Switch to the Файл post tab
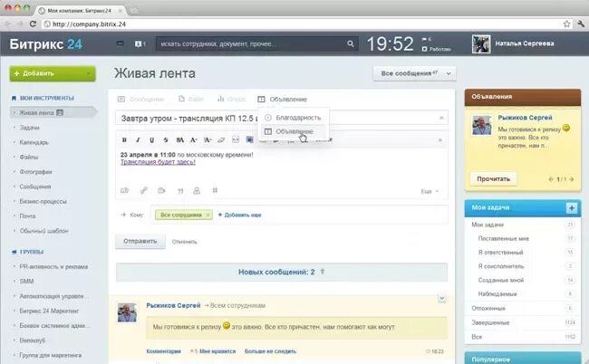 coord(191,99)
